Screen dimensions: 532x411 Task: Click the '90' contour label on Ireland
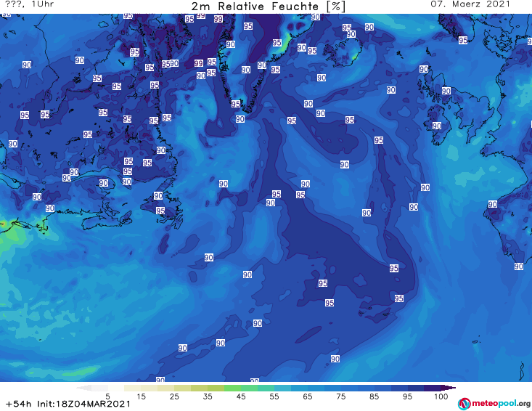coord(437,126)
